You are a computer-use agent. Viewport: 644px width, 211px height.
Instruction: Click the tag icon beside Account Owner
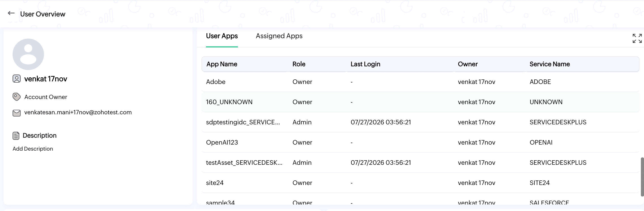(17, 97)
